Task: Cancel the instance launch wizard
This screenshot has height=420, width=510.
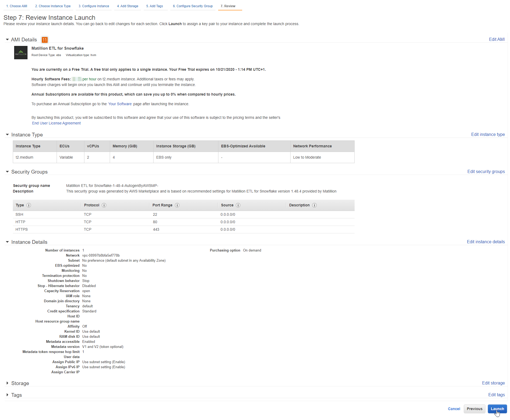Action: coord(454,409)
